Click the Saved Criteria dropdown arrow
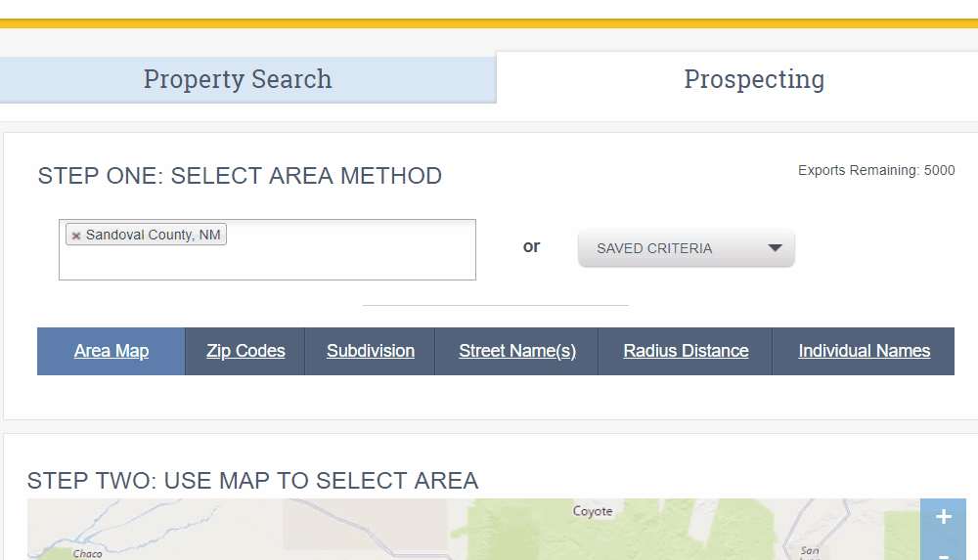The width and height of the screenshot is (978, 560). click(776, 248)
